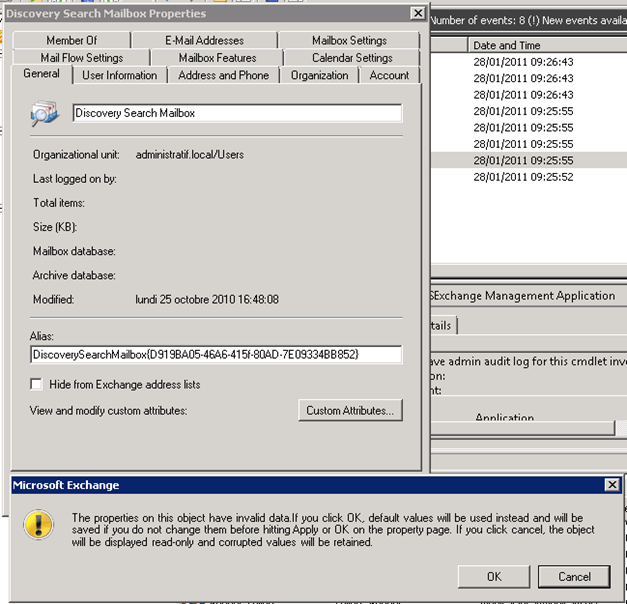Go to Mailbox Features tab
This screenshot has height=604, width=627.
click(x=217, y=58)
